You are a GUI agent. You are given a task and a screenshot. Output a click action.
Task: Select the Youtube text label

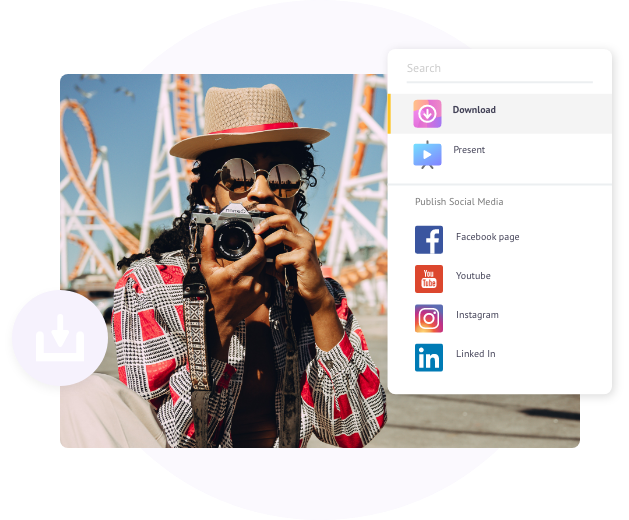click(473, 276)
